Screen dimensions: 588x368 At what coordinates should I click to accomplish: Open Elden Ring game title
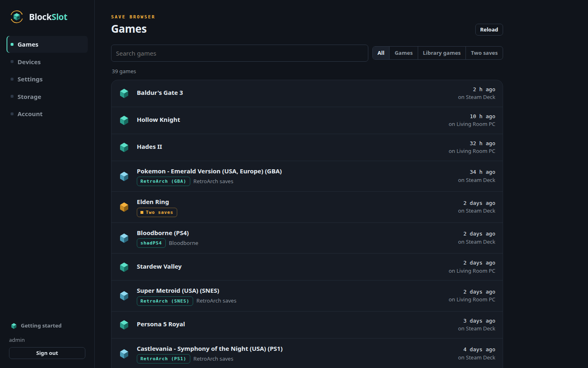(x=153, y=202)
